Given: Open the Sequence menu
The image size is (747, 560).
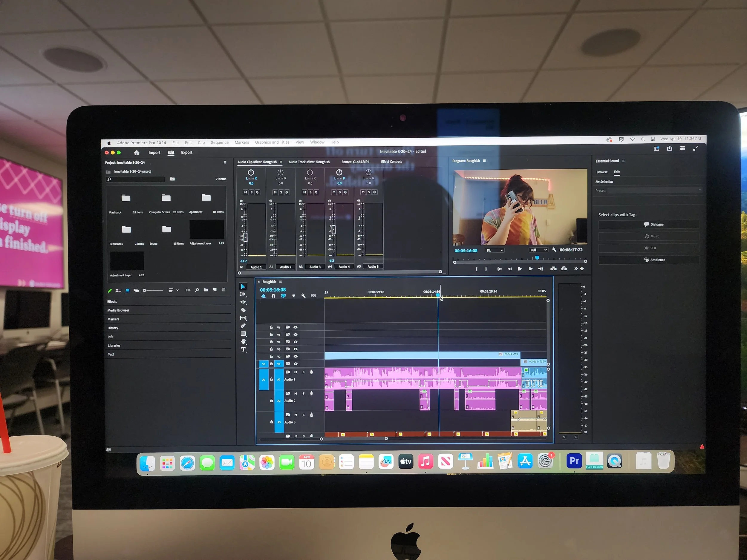Looking at the screenshot, I should point(220,142).
